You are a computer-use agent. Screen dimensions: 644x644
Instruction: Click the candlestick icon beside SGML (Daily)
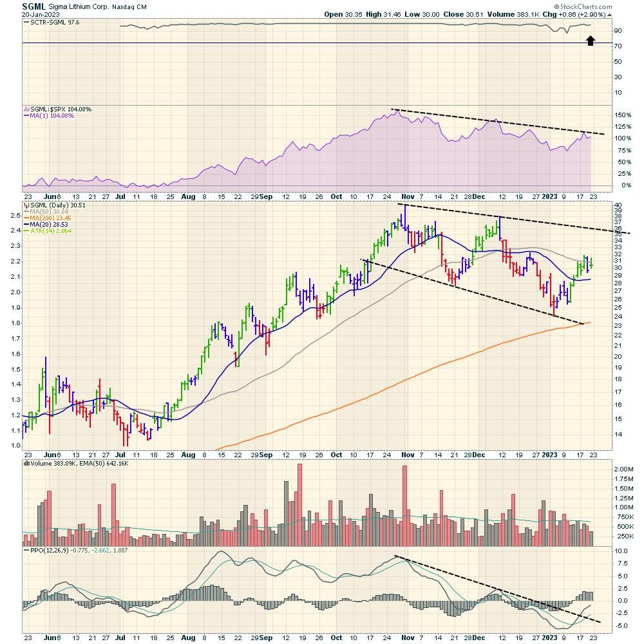[x=26, y=205]
